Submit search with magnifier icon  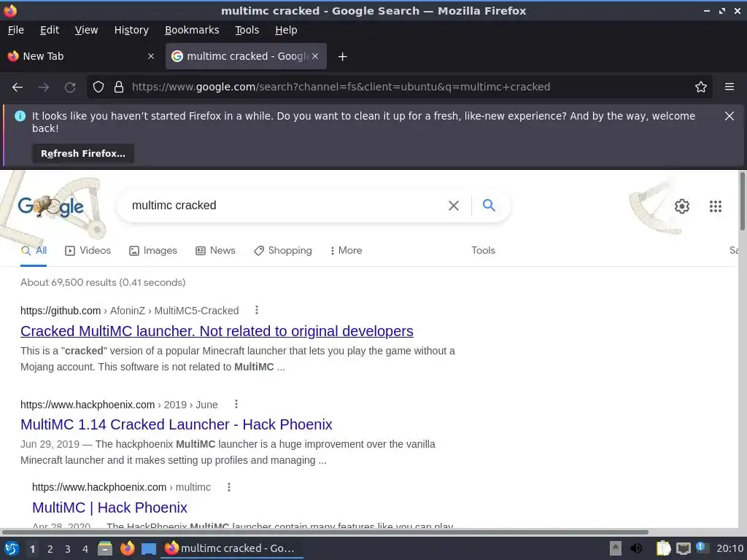[489, 205]
